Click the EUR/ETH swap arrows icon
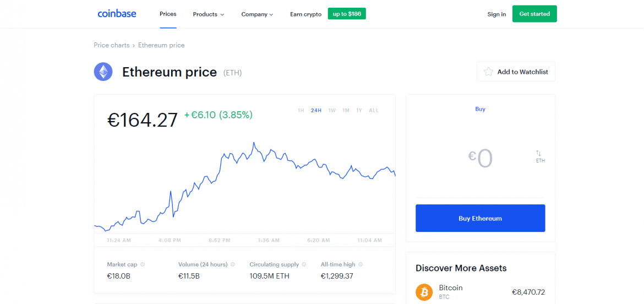 coord(539,153)
